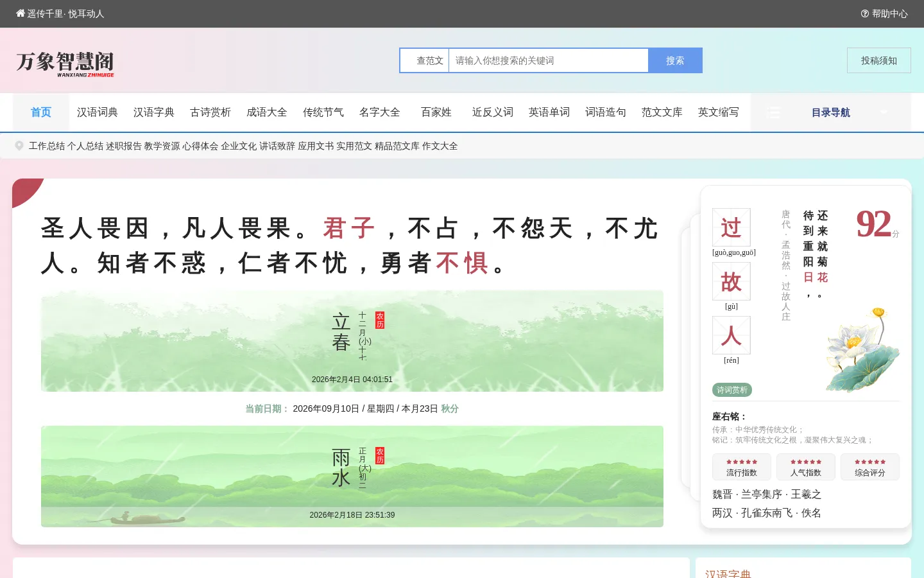Focus the keyword search input field

tap(549, 60)
